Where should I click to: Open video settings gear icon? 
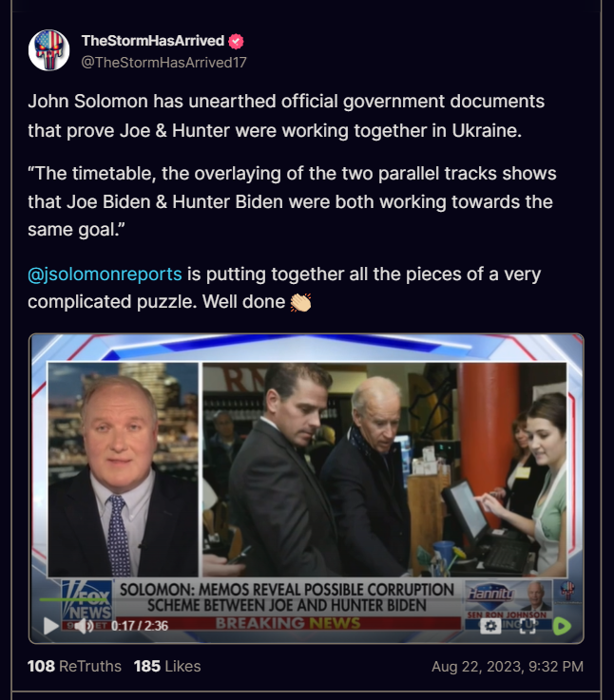[489, 626]
